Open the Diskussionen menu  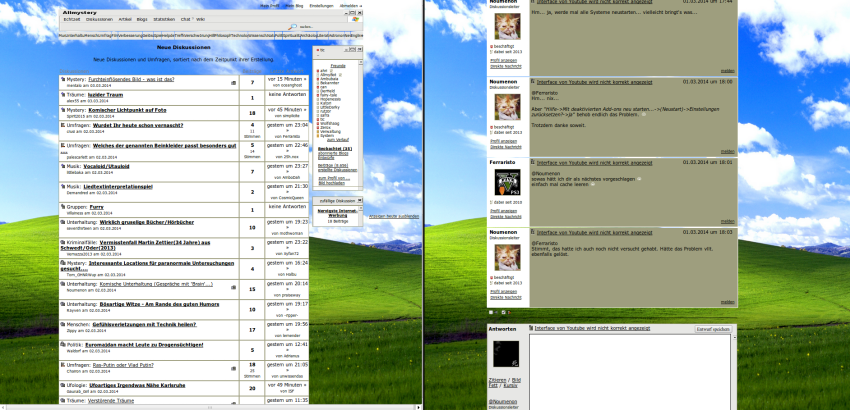(99, 19)
